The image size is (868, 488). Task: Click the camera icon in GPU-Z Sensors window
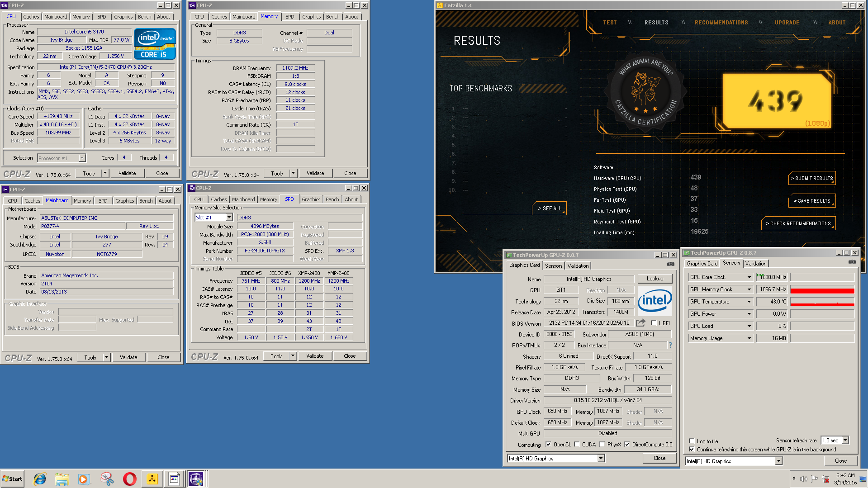click(x=852, y=262)
